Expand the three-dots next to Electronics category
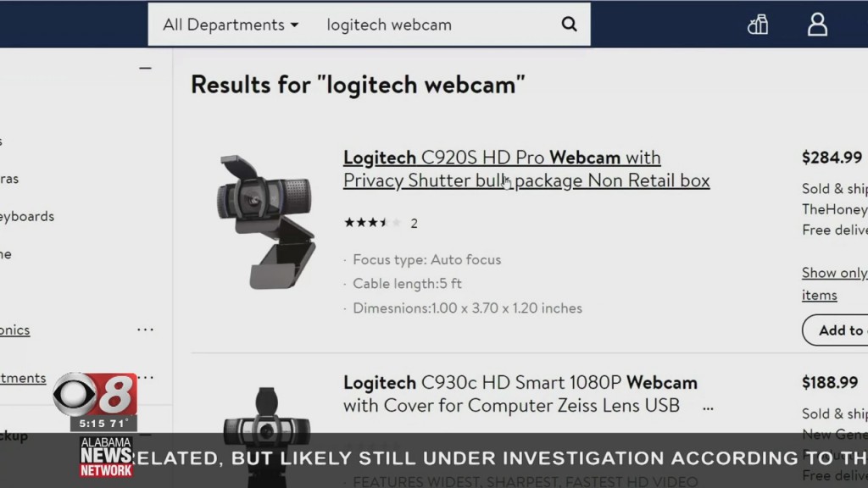This screenshot has width=868, height=488. 145,330
